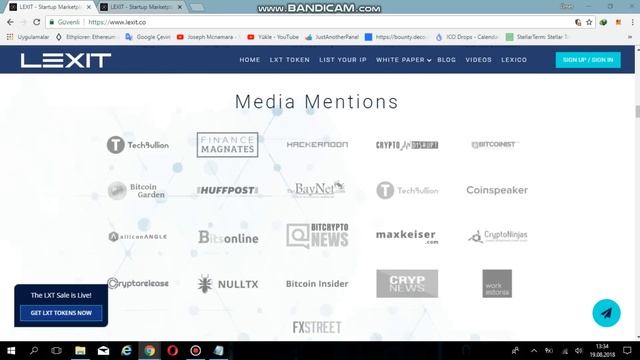Open the Bitcoinist media logo
This screenshot has width=640, height=360.
pyautogui.click(x=495, y=144)
